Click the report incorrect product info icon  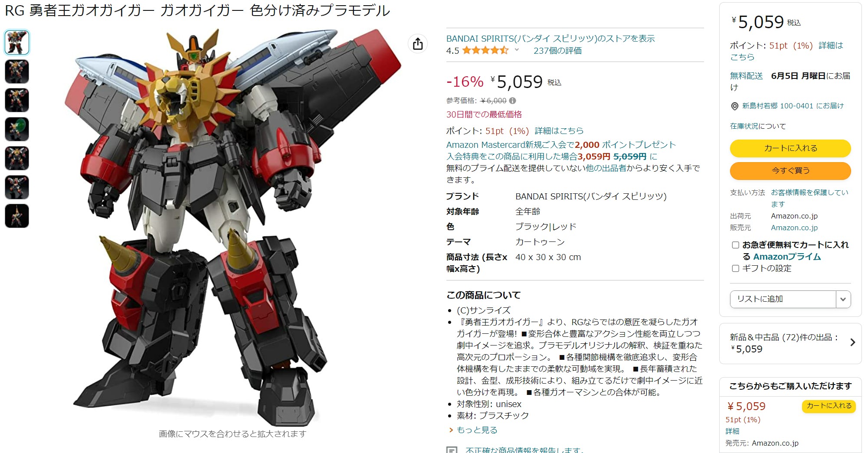tap(452, 450)
